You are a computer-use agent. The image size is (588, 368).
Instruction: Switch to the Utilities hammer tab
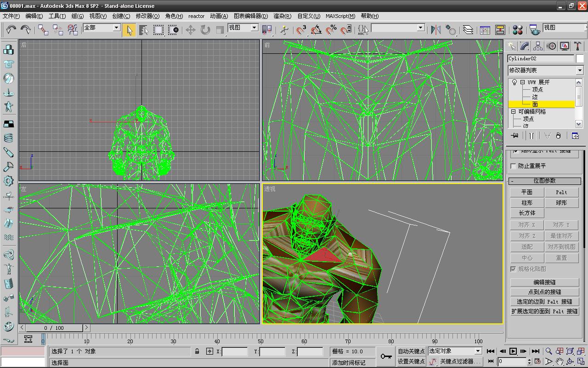click(577, 46)
